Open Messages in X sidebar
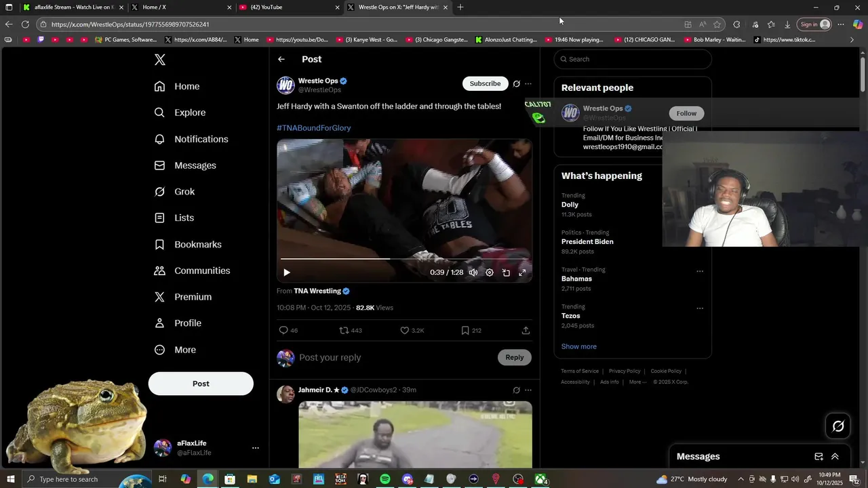 click(185, 165)
